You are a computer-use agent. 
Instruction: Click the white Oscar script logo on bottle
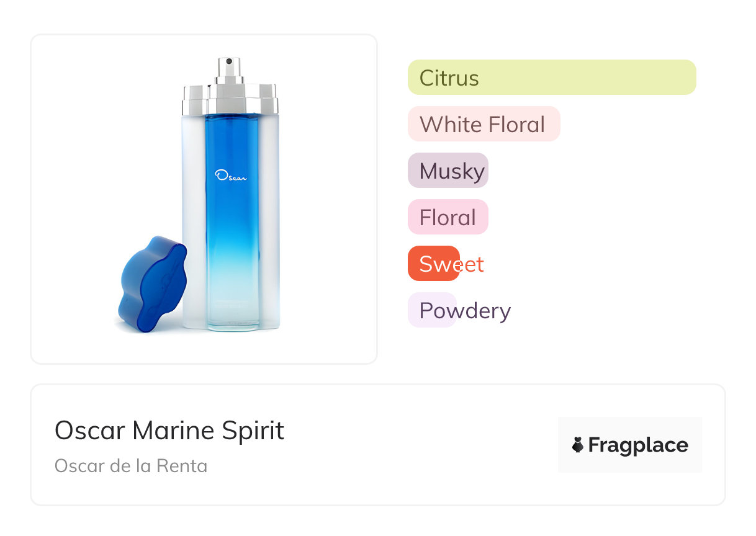click(x=231, y=176)
